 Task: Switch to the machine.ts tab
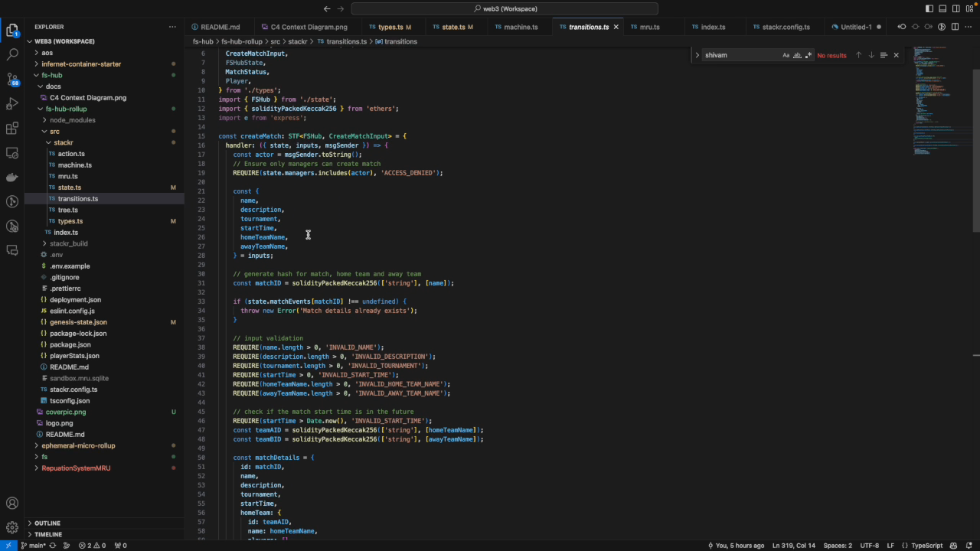click(521, 27)
